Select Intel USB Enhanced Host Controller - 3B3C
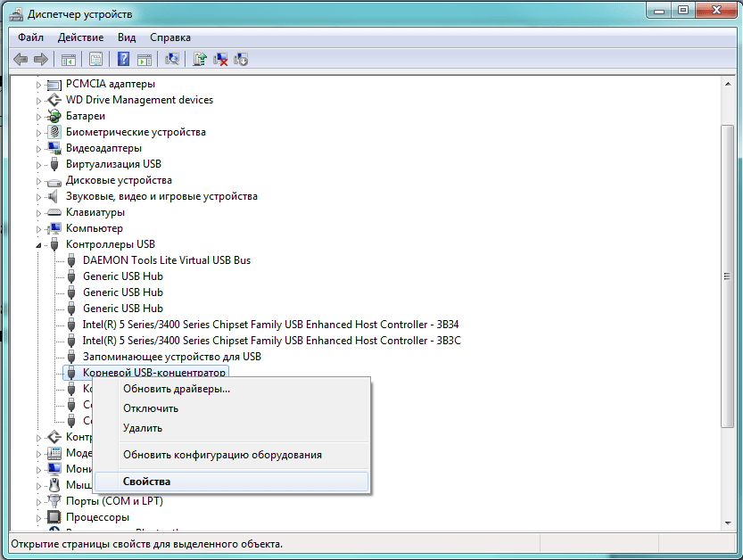This screenshot has width=743, height=560. [271, 341]
